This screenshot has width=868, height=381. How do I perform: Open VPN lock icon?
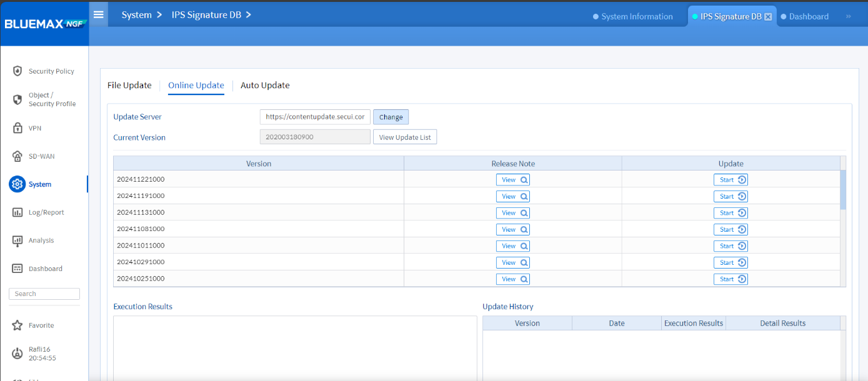tap(17, 128)
